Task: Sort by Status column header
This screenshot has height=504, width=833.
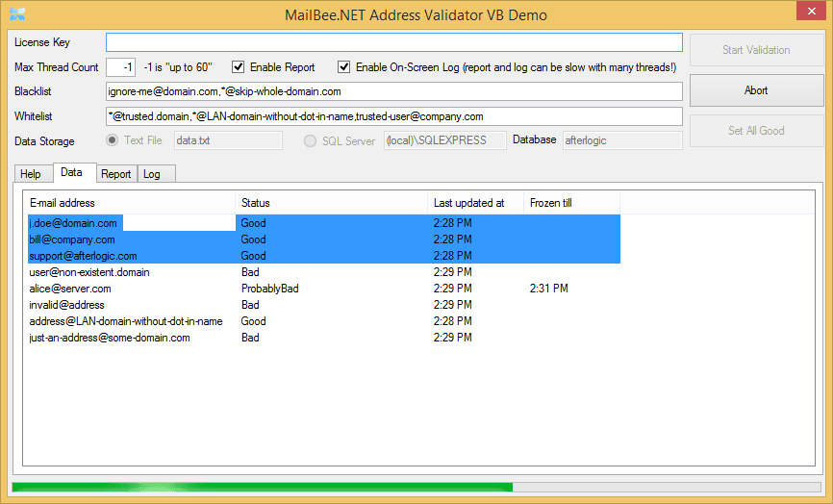Action: pyautogui.click(x=332, y=203)
